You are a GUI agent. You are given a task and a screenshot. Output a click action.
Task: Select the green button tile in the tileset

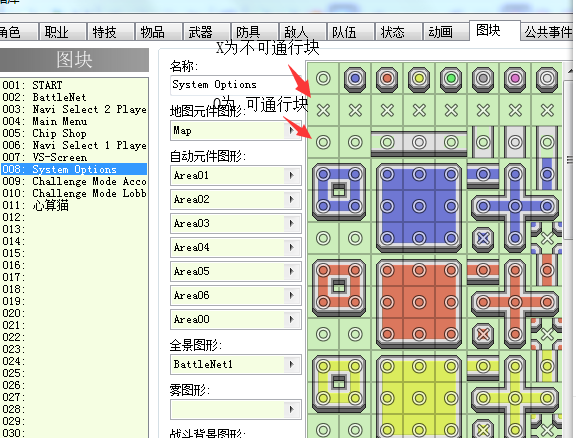(x=451, y=78)
